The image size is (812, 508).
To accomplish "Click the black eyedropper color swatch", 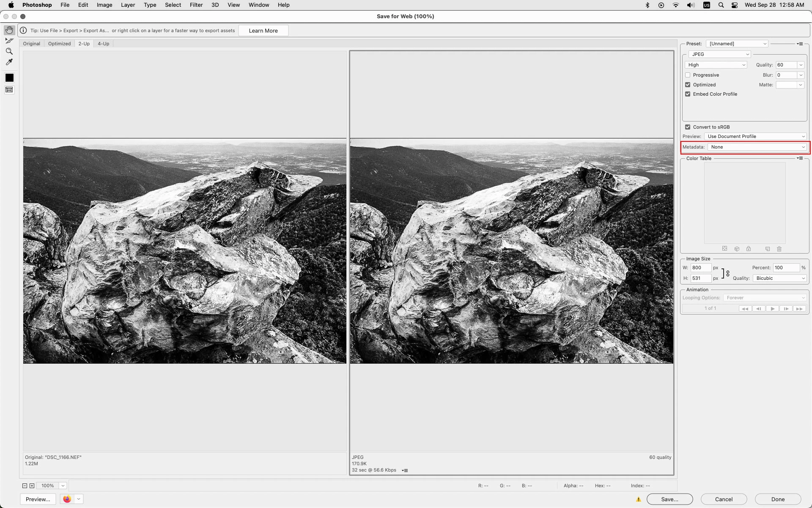I will point(9,78).
